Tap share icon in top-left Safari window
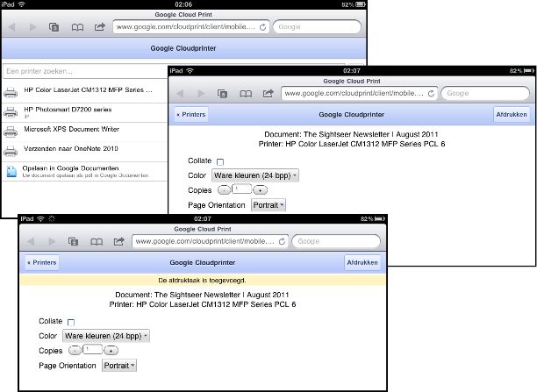Screen dimensions: 537x392 pyautogui.click(x=100, y=26)
